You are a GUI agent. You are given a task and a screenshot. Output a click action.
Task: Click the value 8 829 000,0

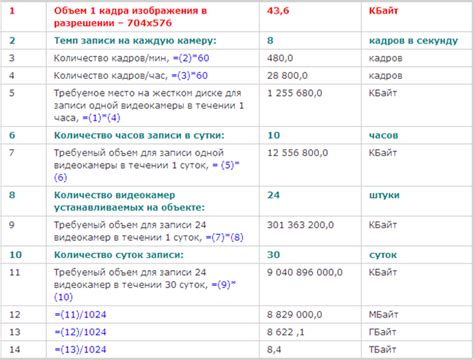pyautogui.click(x=294, y=315)
